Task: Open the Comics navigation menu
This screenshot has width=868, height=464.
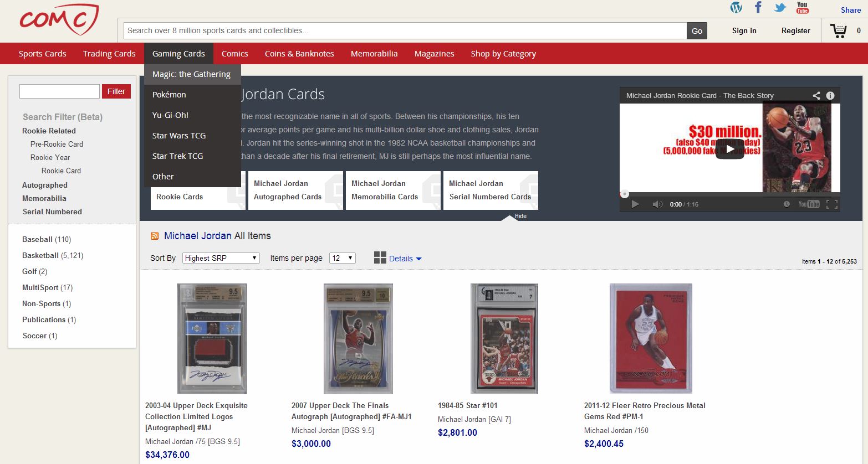Action: coord(234,53)
